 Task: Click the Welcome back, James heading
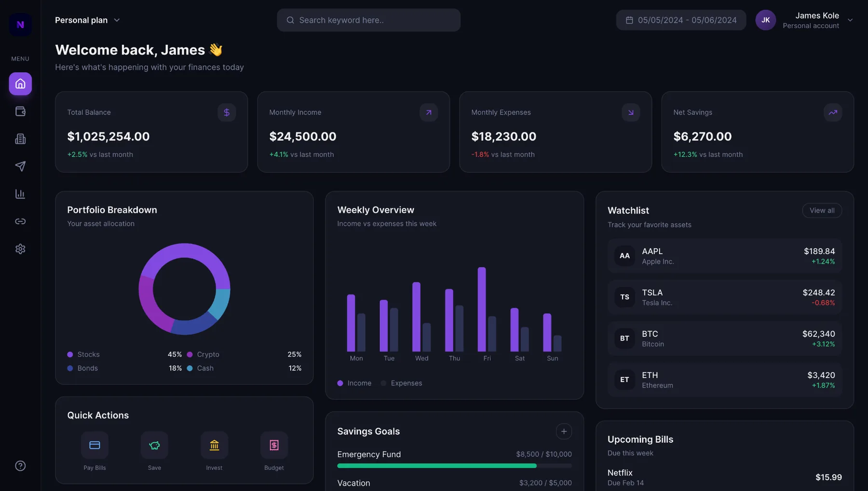point(139,50)
